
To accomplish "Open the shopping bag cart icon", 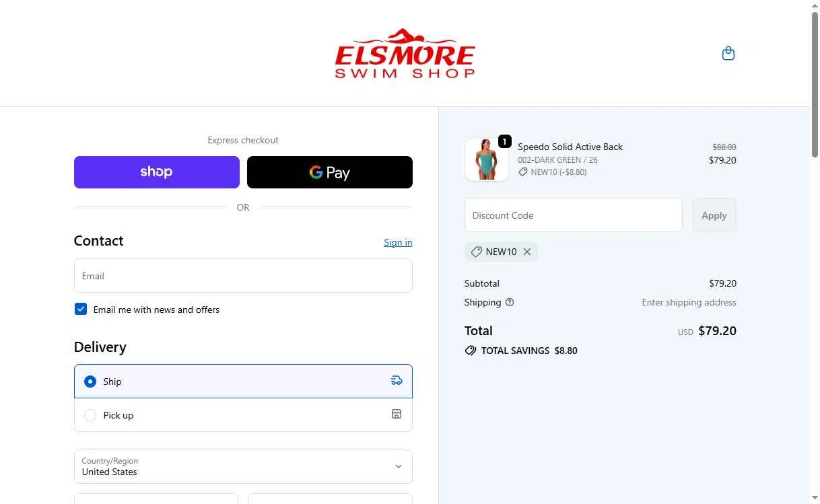I will (728, 53).
